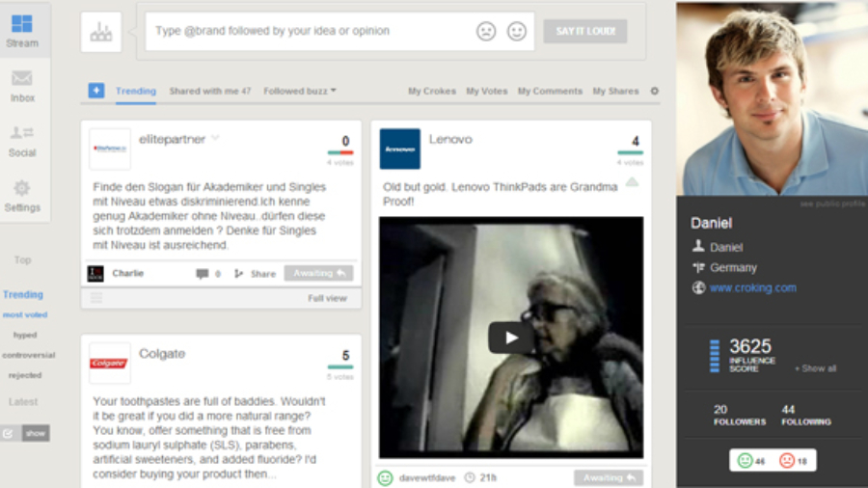Click the show toggle in the left sidebar
The height and width of the screenshot is (488, 868).
click(x=36, y=433)
